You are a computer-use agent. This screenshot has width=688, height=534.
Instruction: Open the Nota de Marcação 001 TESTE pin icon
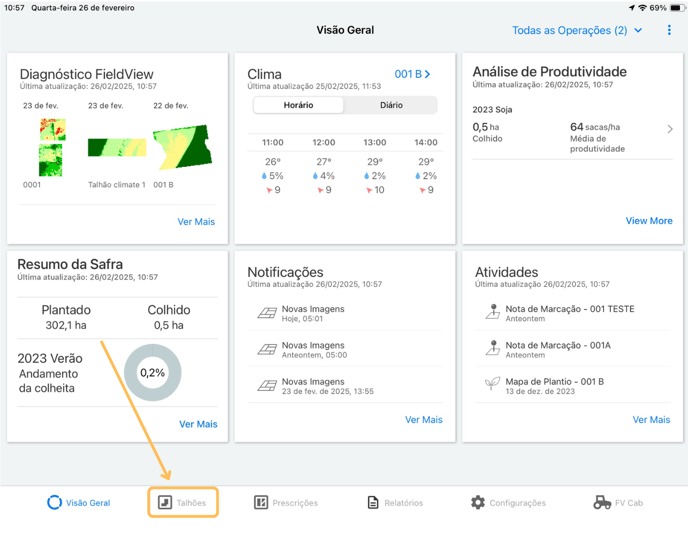pos(491,313)
